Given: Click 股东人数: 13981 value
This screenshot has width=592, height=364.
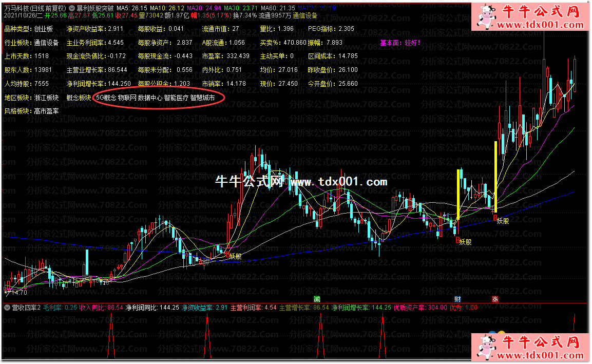Looking at the screenshot, I should pyautogui.click(x=28, y=70).
